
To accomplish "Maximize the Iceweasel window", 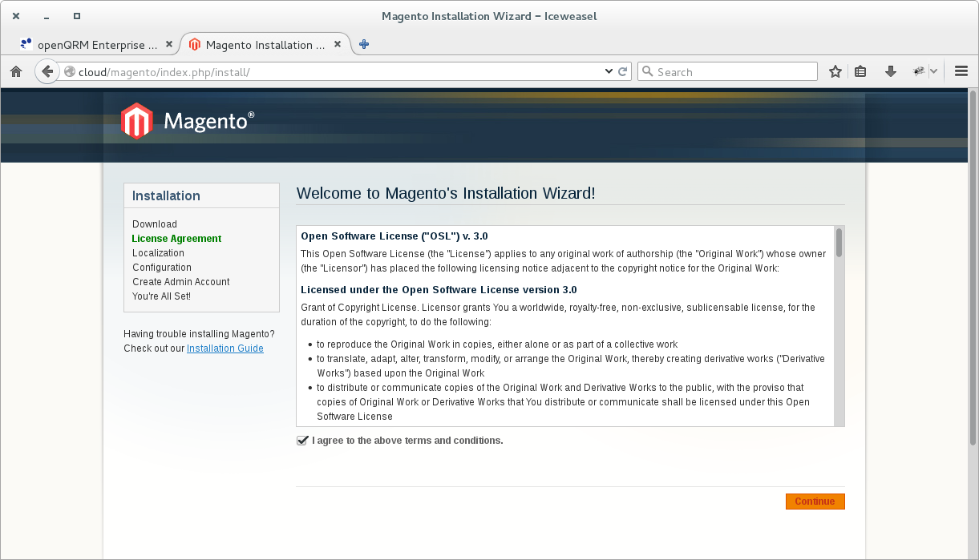I will coord(76,16).
